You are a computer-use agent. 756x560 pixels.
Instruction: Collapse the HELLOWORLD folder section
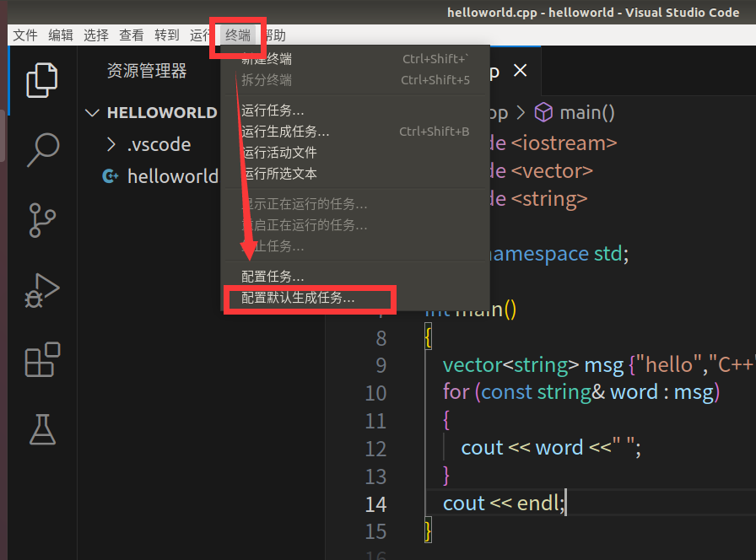[92, 113]
